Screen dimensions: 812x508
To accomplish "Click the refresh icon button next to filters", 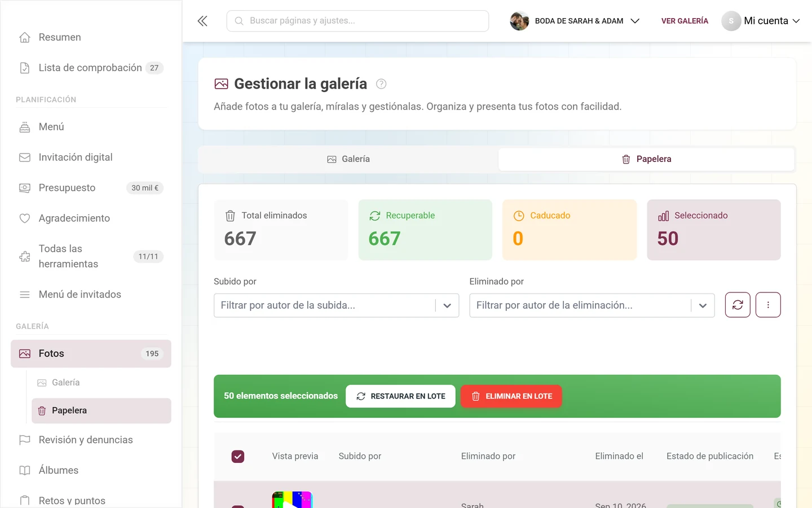I will click(738, 305).
